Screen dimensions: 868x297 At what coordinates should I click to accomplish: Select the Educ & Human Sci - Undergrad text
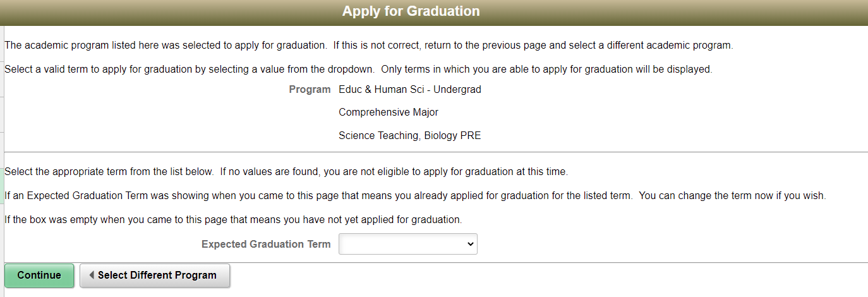click(x=409, y=90)
